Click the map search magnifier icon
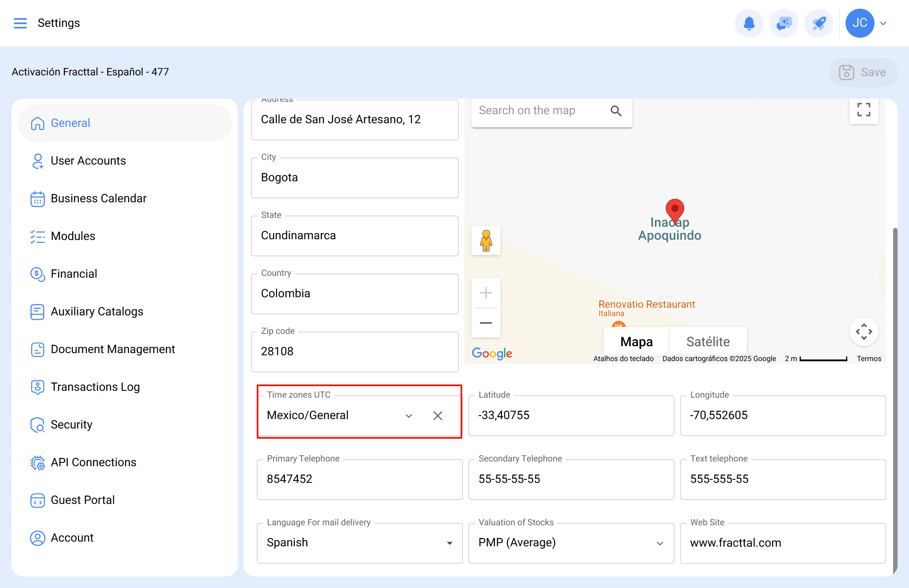 [615, 111]
